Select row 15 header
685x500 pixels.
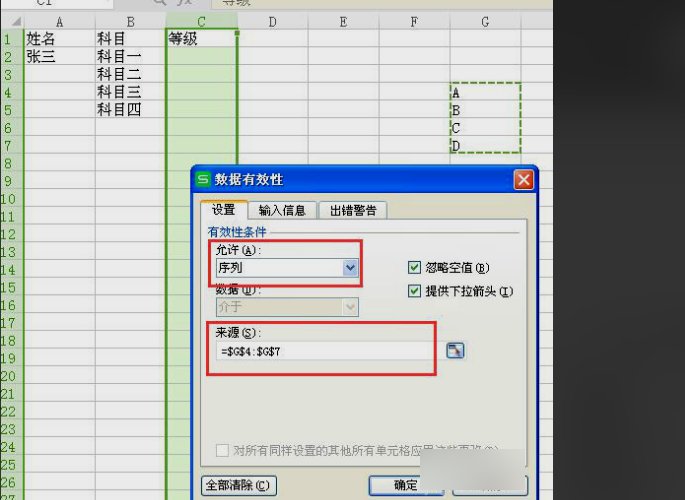[x=12, y=287]
